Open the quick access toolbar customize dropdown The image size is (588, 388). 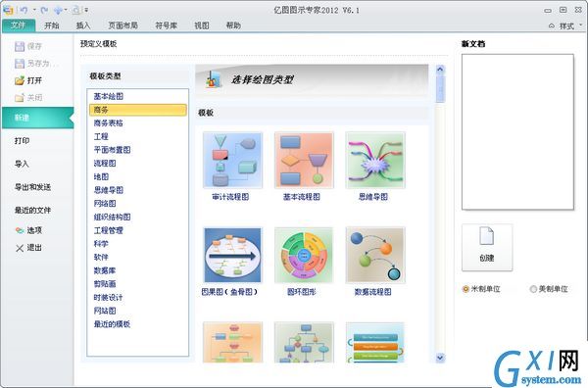[86, 10]
